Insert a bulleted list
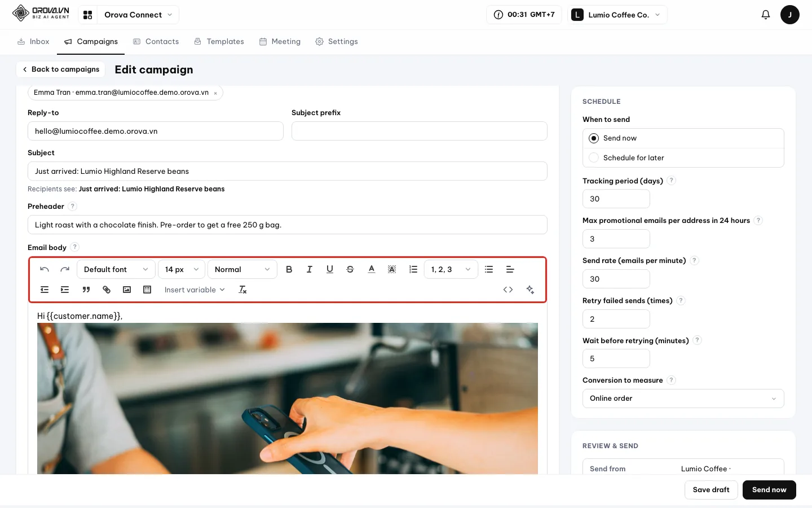This screenshot has width=812, height=508. (489, 269)
